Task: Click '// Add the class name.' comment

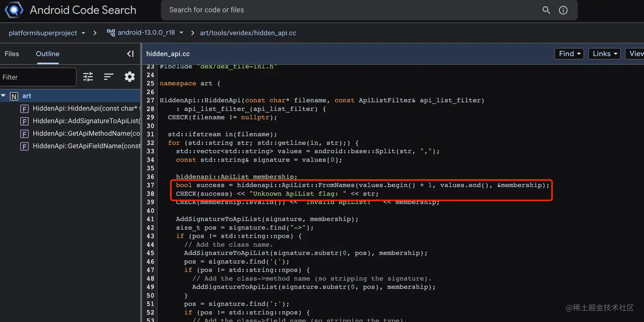Action: pyautogui.click(x=229, y=244)
